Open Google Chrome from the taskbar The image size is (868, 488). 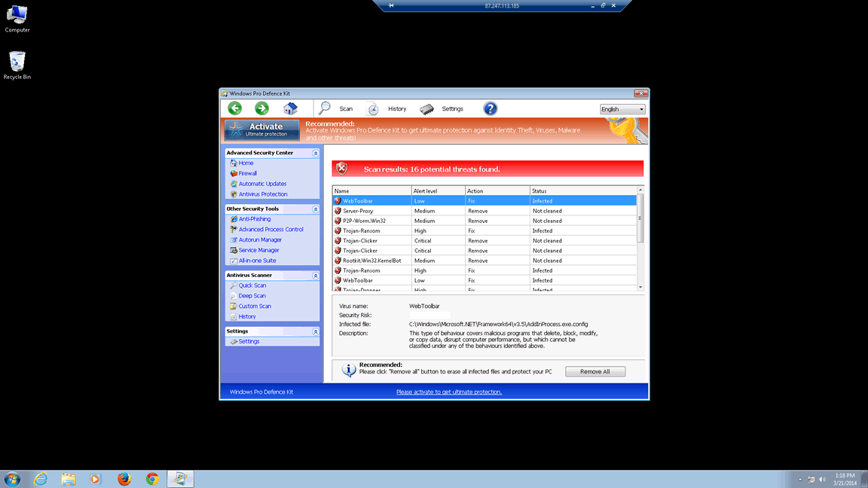tap(152, 479)
